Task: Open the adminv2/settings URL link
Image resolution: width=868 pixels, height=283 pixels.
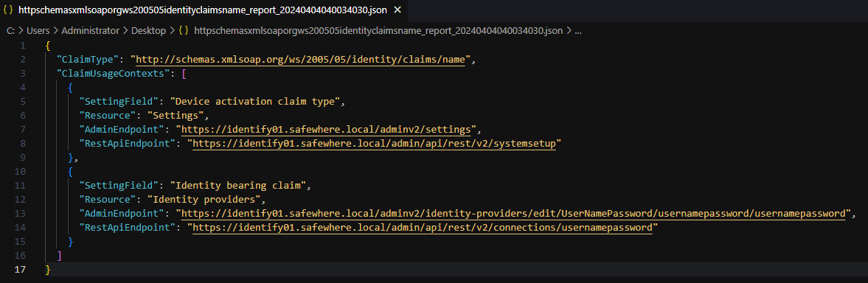Action: pyautogui.click(x=327, y=130)
